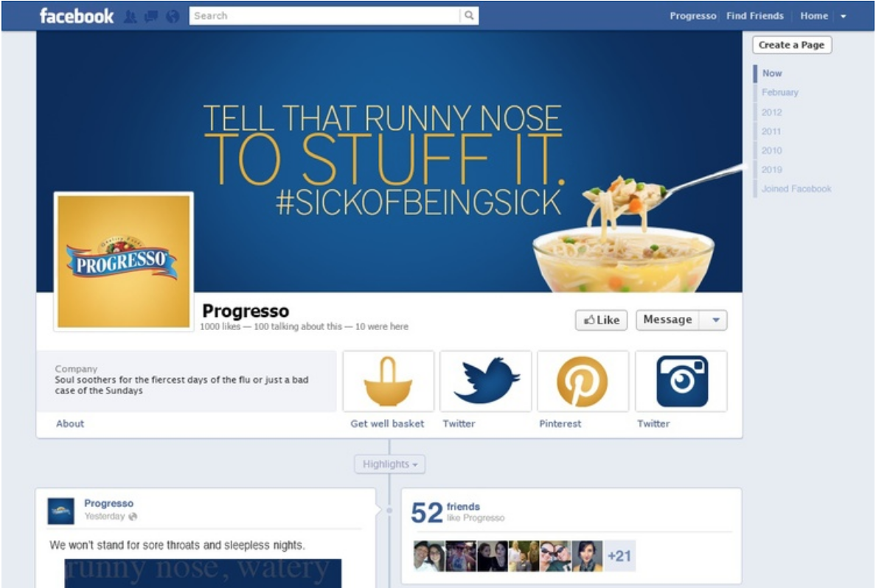Click the search magnifier button
Image resolution: width=876 pixels, height=588 pixels.
click(469, 15)
